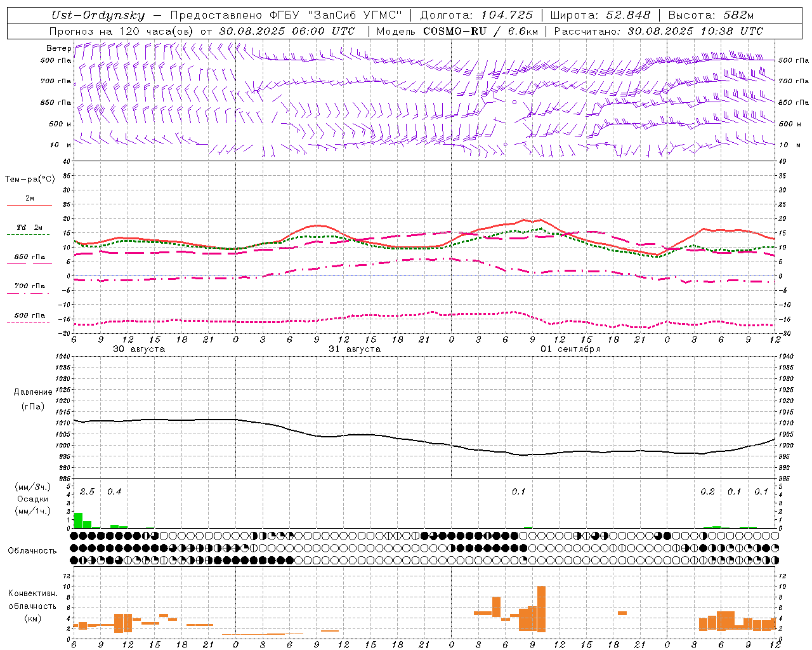Select the "Конвективн." convective cloud label
This screenshot has height=650, width=812.
pyautogui.click(x=33, y=594)
